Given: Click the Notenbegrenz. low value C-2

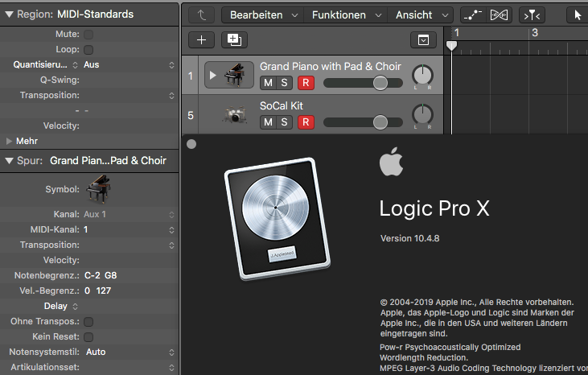Looking at the screenshot, I should pos(93,276).
